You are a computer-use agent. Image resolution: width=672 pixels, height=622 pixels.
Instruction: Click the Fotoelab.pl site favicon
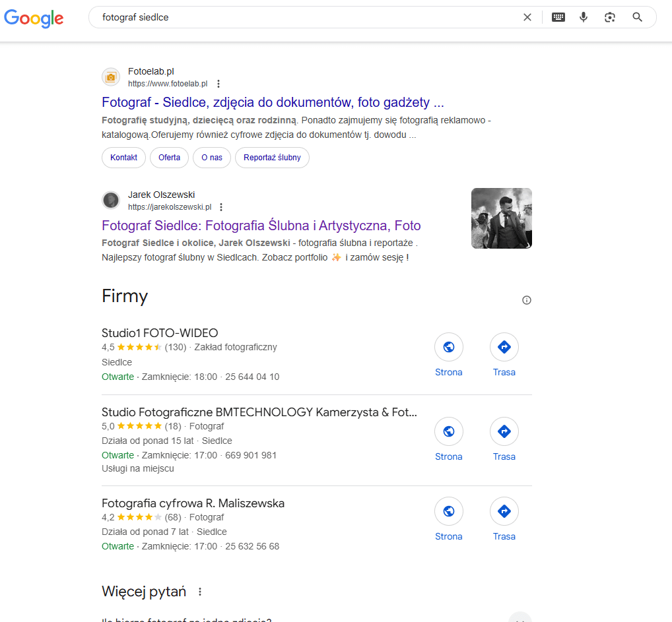pos(111,77)
